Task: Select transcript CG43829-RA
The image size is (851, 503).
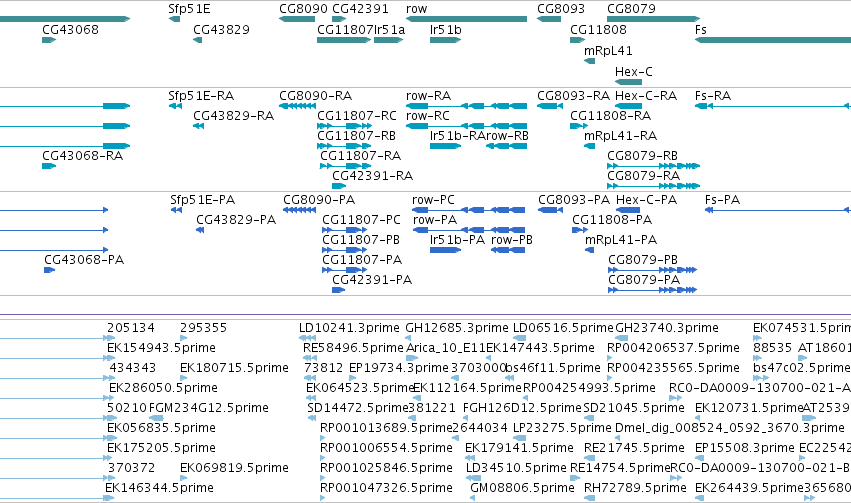Action: (233, 116)
